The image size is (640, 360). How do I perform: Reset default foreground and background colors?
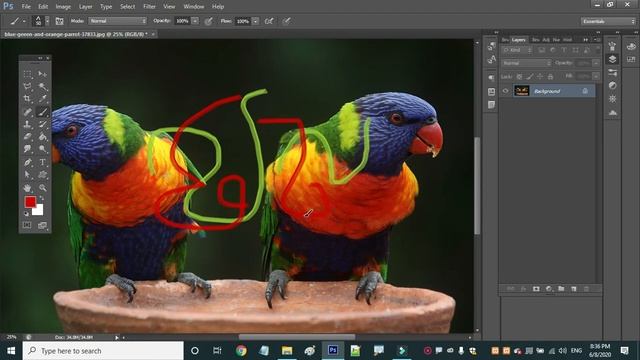coord(27,213)
